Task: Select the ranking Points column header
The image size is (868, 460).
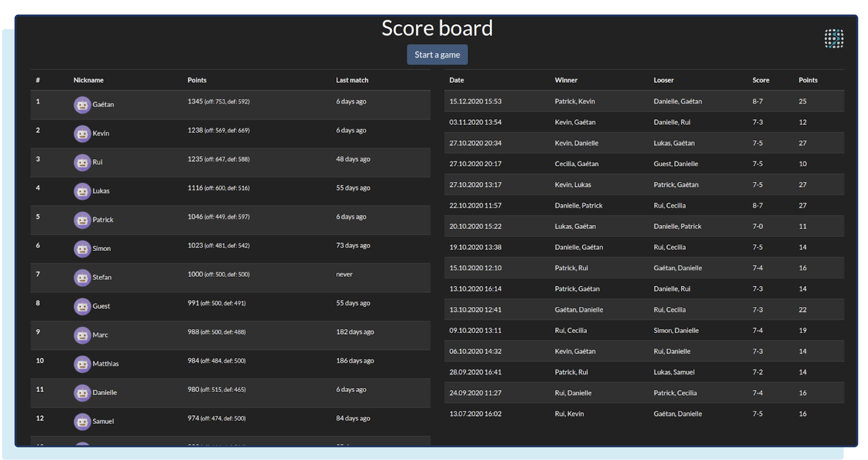Action: point(197,80)
